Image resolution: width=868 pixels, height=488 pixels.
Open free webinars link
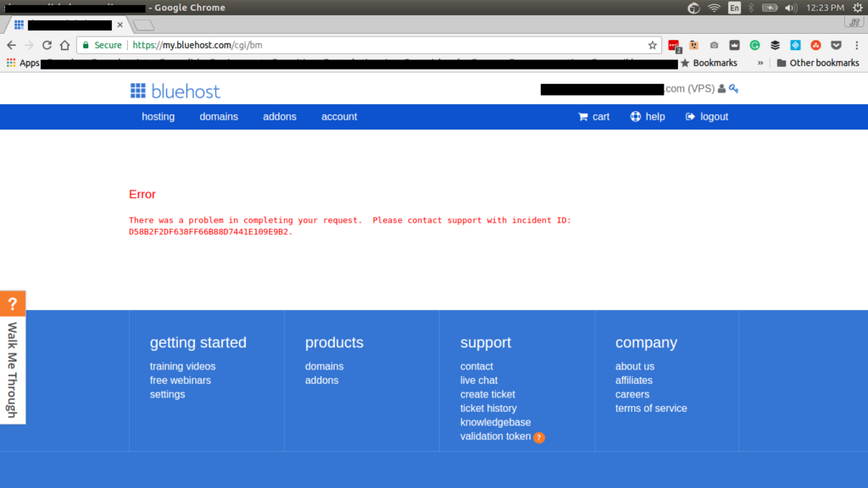[180, 380]
